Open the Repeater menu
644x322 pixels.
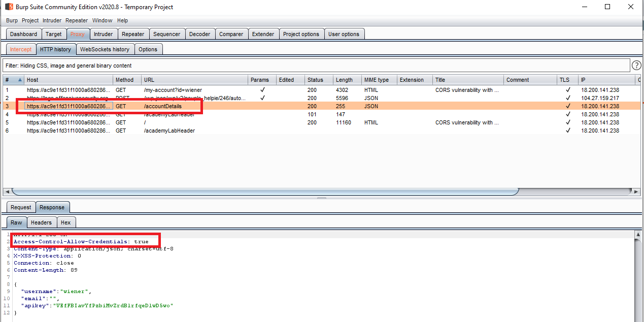[77, 20]
